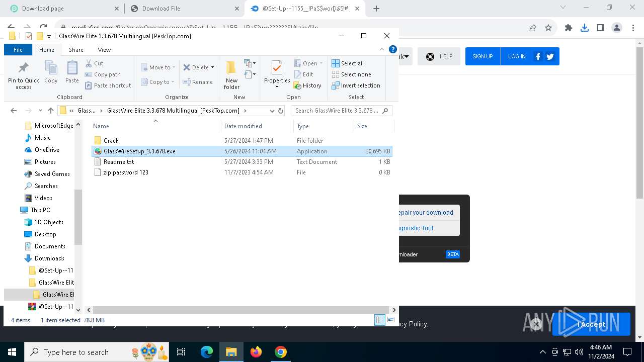
Task: Go back in File Explorer
Action: [14, 111]
